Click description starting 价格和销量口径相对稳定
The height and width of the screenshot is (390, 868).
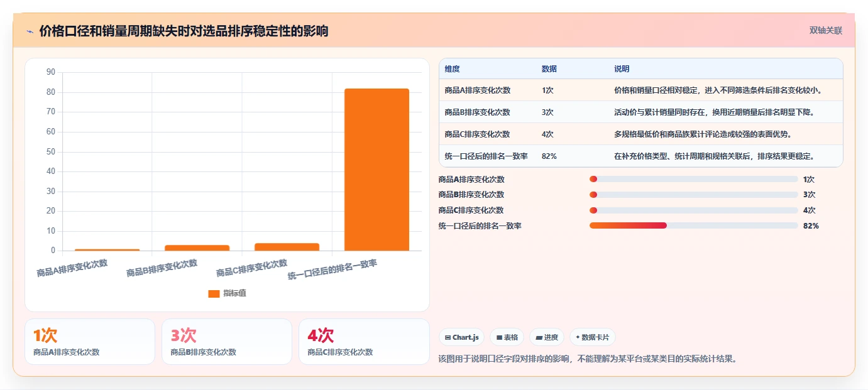(718, 90)
